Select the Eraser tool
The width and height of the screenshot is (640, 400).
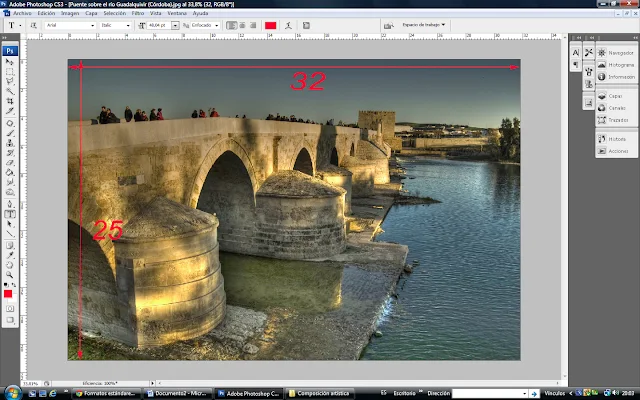[x=10, y=162]
